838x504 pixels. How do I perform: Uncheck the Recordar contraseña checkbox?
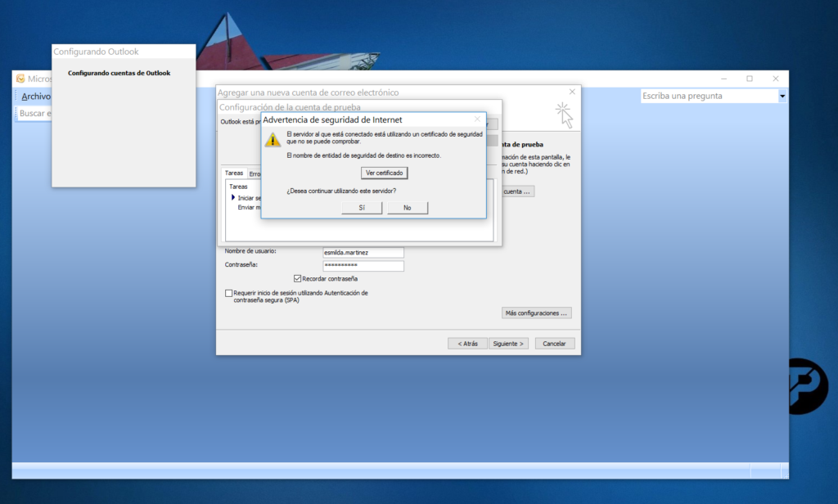click(x=297, y=279)
